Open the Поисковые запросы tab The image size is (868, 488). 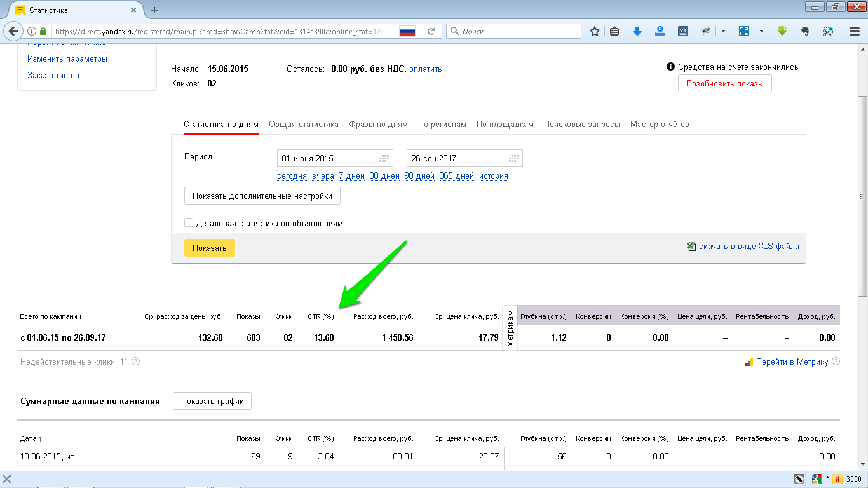click(582, 125)
